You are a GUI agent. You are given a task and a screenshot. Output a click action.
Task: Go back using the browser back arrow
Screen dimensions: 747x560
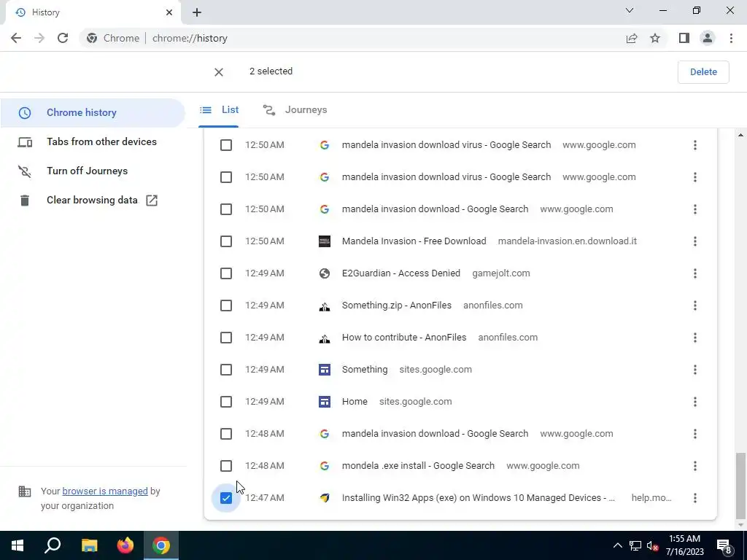[16, 38]
